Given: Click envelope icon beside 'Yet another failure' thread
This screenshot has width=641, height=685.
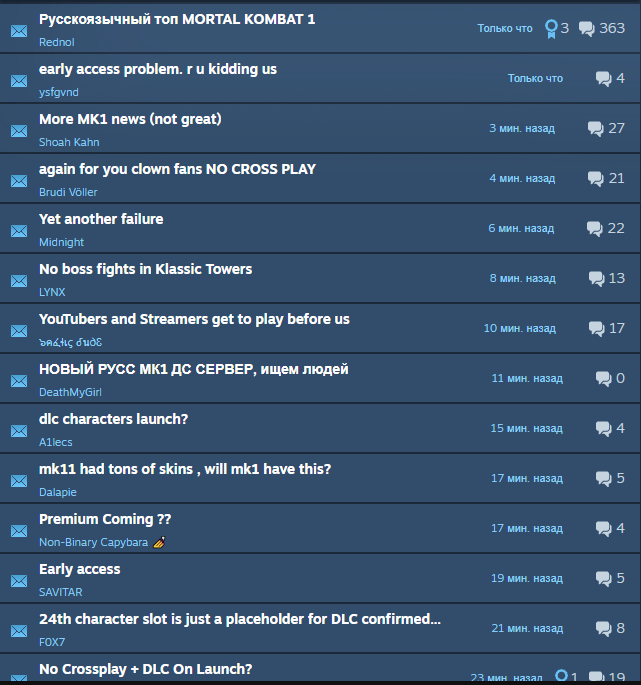Looking at the screenshot, I should point(19,231).
